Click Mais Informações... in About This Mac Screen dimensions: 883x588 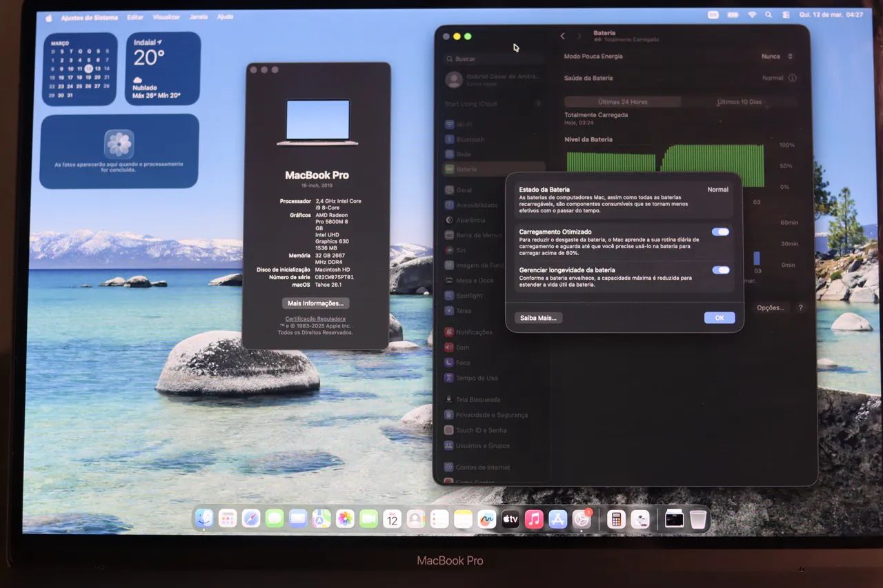point(316,303)
